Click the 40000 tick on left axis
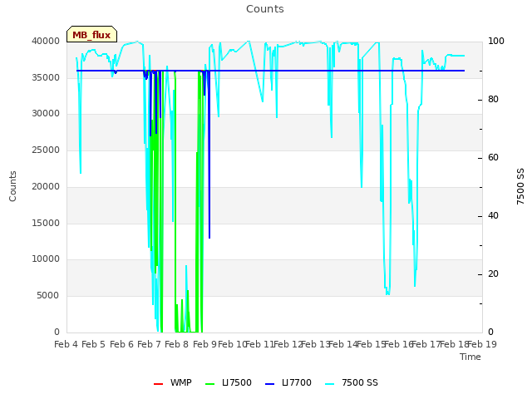Viewport: 532px width, 399px height. (x=46, y=41)
